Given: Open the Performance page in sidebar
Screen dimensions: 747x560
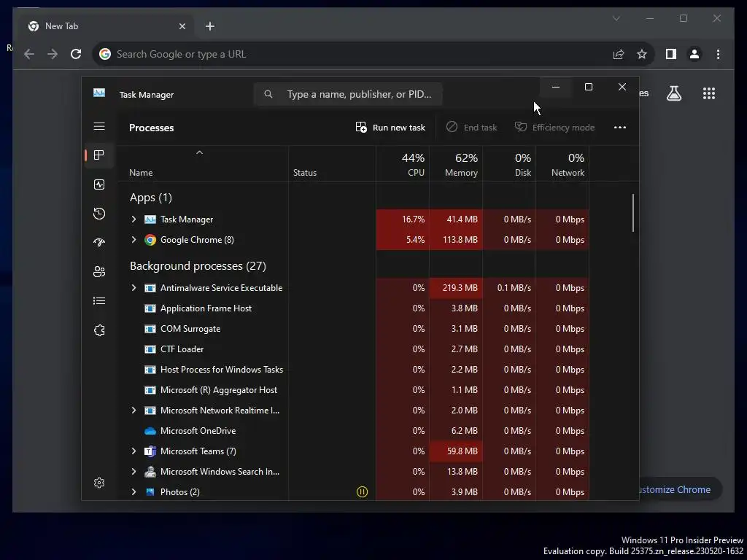Looking at the screenshot, I should (x=99, y=184).
